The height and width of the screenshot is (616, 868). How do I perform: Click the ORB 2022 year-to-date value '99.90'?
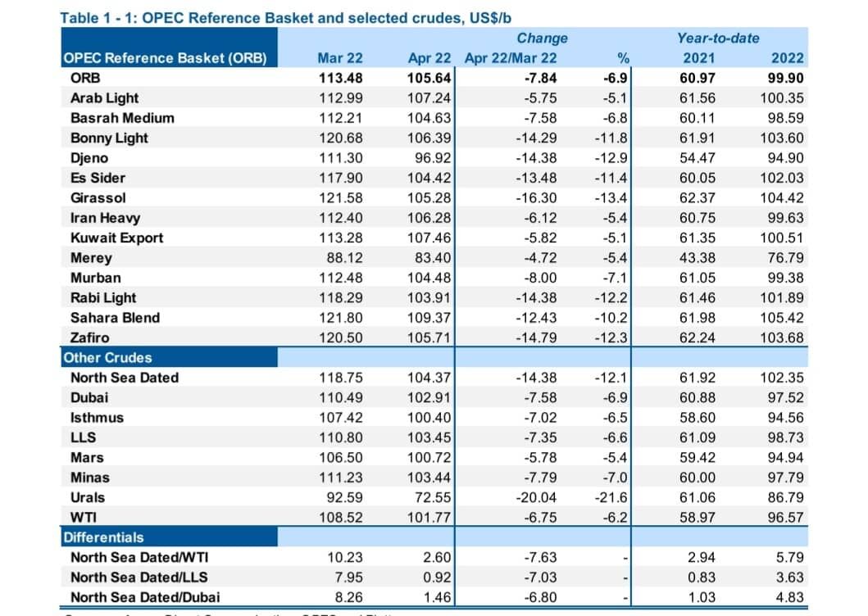tap(785, 78)
